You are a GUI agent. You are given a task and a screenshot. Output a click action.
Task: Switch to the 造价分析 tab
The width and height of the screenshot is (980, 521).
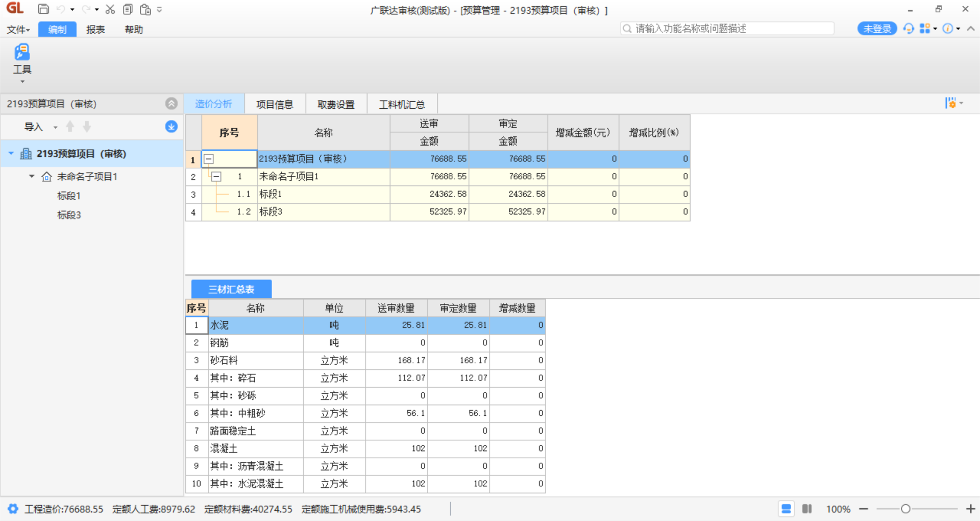pyautogui.click(x=213, y=104)
